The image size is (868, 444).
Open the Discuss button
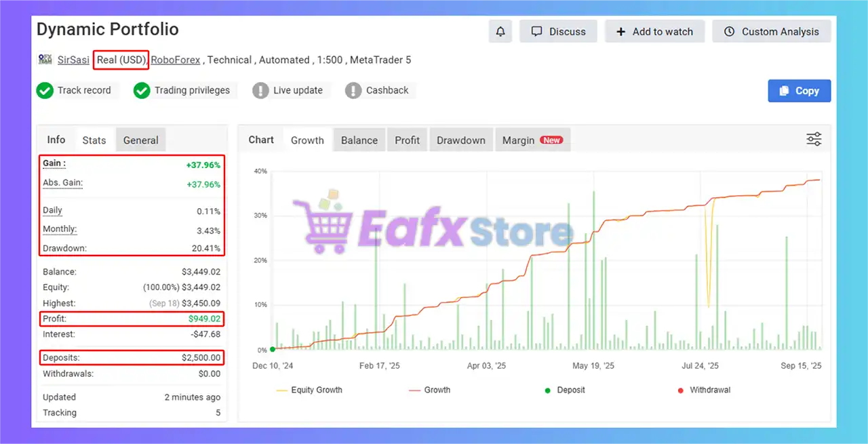coord(558,31)
